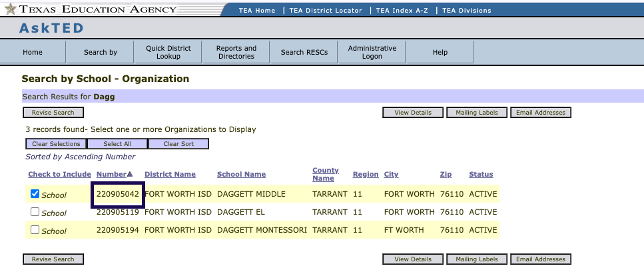The image size is (644, 278).
Task: Open the Home menu item
Action: pyautogui.click(x=33, y=52)
